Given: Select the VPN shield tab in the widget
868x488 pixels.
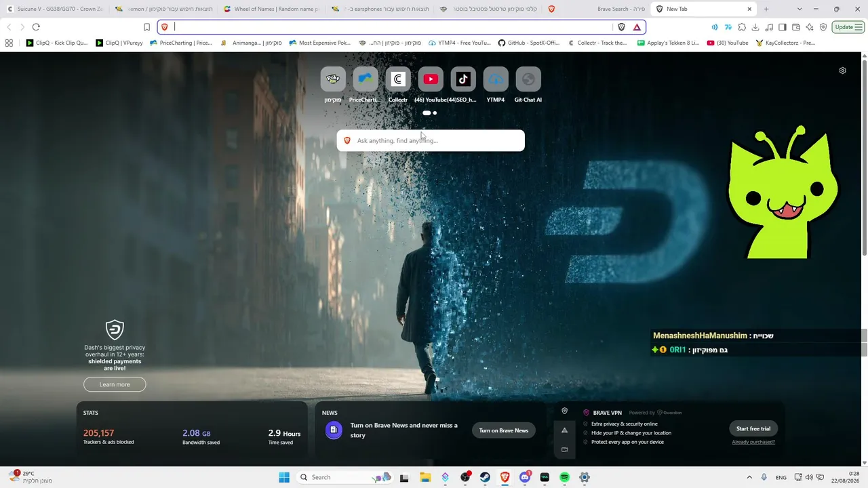Looking at the screenshot, I should pyautogui.click(x=564, y=411).
